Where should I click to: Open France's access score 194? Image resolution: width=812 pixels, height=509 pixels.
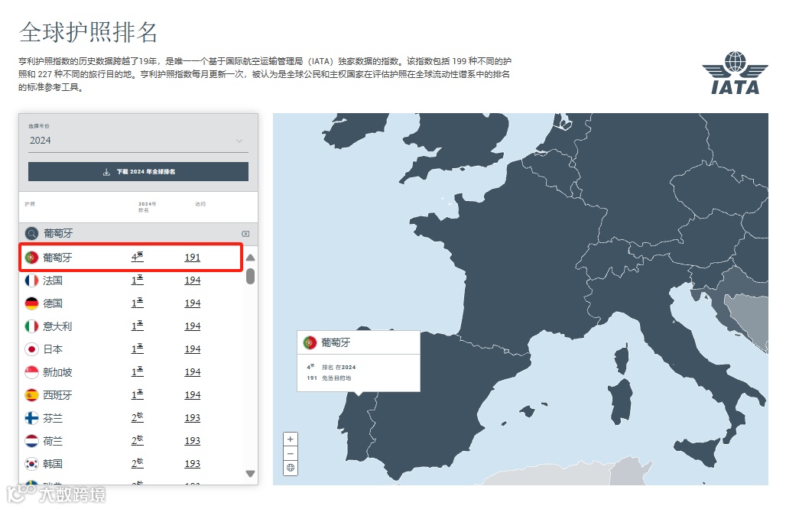click(192, 280)
